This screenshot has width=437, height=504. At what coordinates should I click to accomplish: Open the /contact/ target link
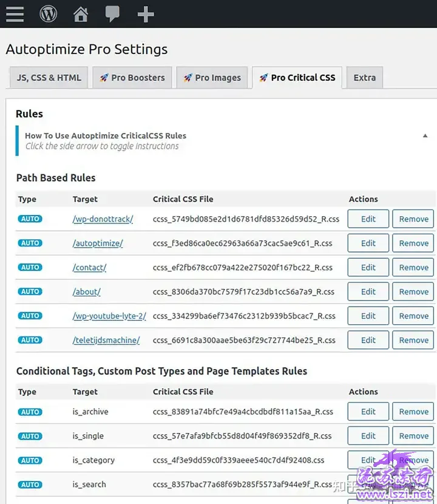[x=89, y=267]
